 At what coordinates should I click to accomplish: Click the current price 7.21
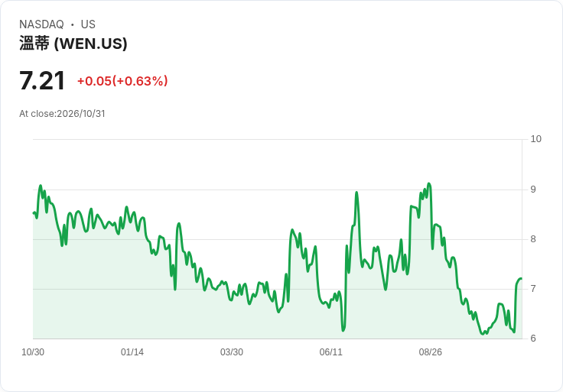[42, 80]
